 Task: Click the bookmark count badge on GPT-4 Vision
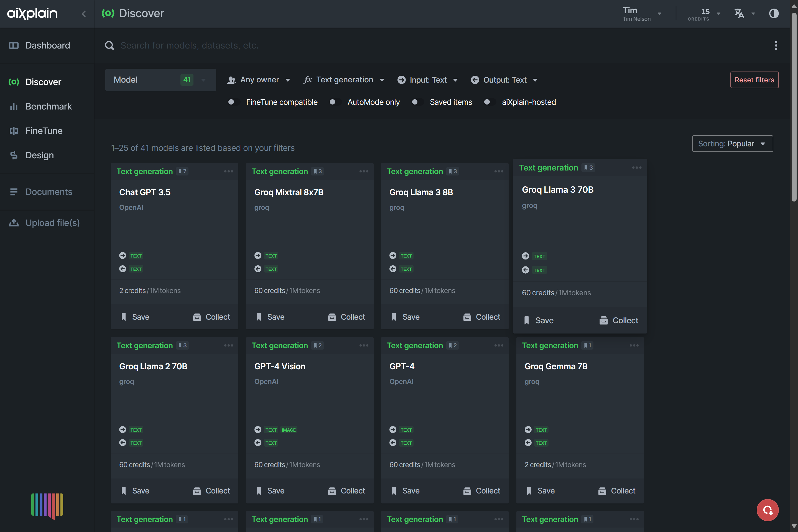[x=317, y=345]
